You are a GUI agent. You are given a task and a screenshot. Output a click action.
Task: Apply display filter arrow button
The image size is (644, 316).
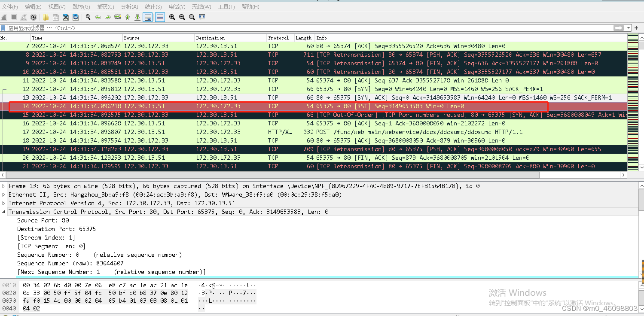(x=619, y=28)
